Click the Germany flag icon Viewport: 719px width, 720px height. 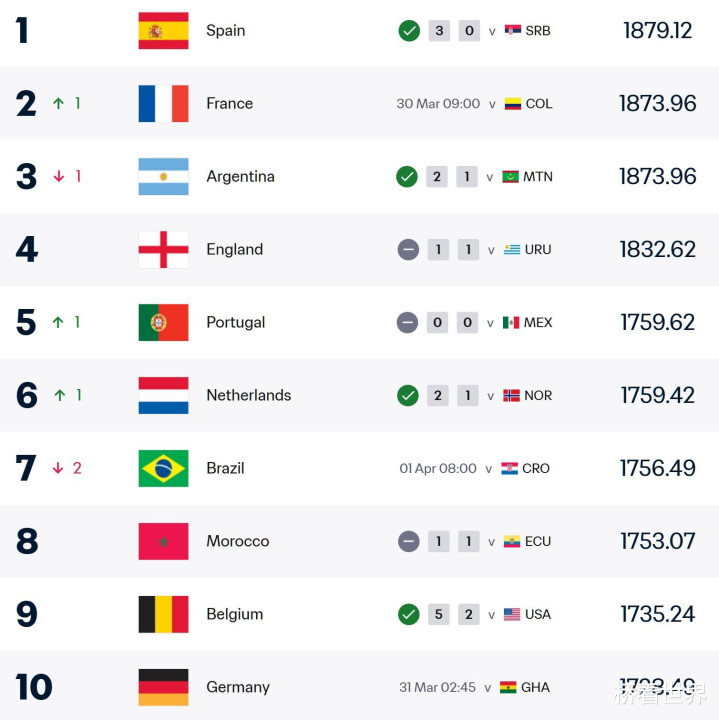tap(163, 687)
